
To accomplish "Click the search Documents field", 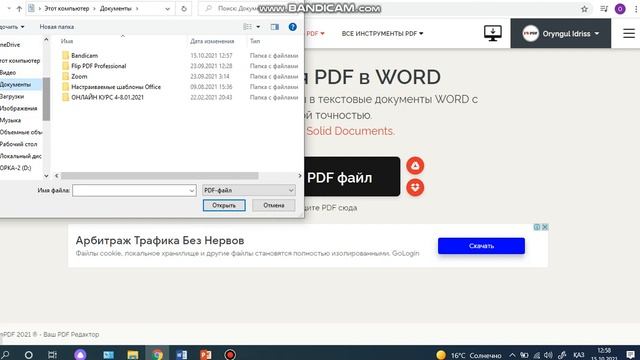I will click(x=251, y=9).
